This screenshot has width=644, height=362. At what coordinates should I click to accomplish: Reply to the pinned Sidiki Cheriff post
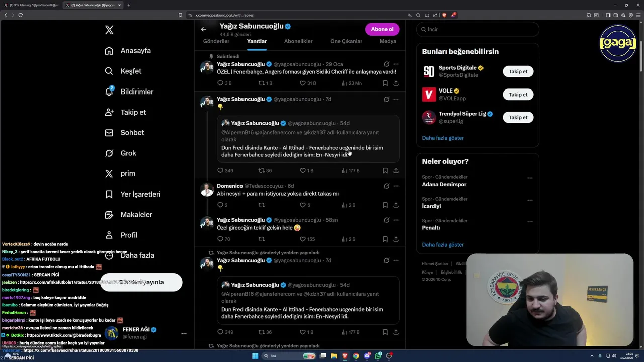point(220,83)
